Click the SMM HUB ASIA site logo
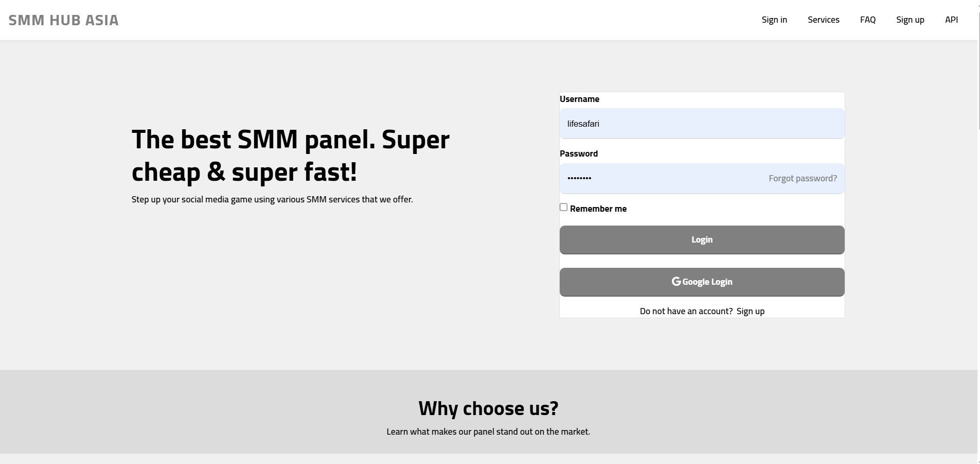This screenshot has height=464, width=980. tap(63, 20)
